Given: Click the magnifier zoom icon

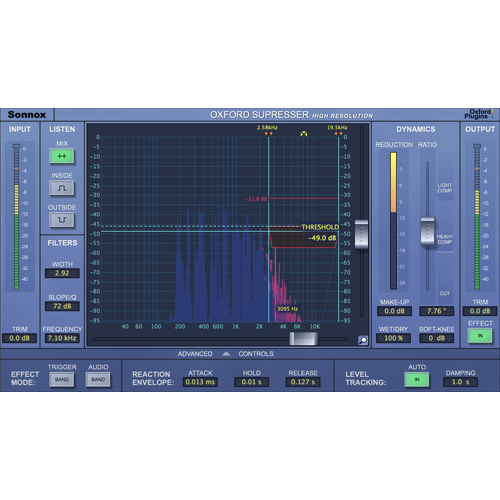Looking at the screenshot, I should (x=363, y=340).
